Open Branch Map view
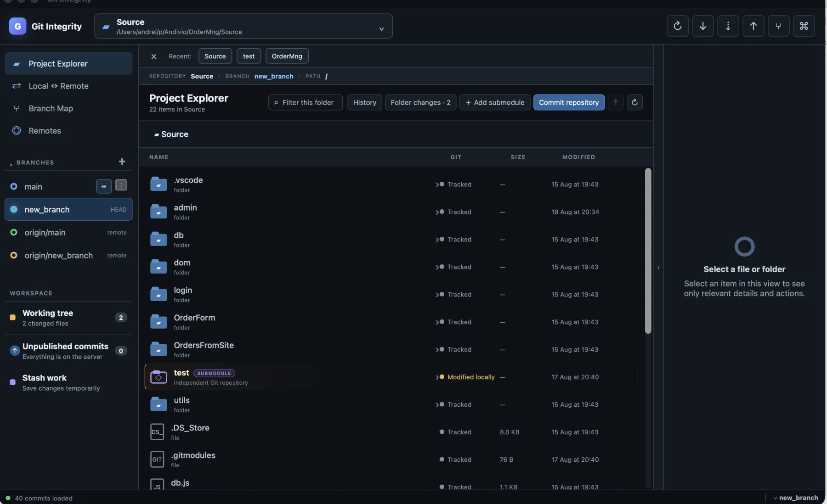Image resolution: width=827 pixels, height=504 pixels. (x=68, y=108)
